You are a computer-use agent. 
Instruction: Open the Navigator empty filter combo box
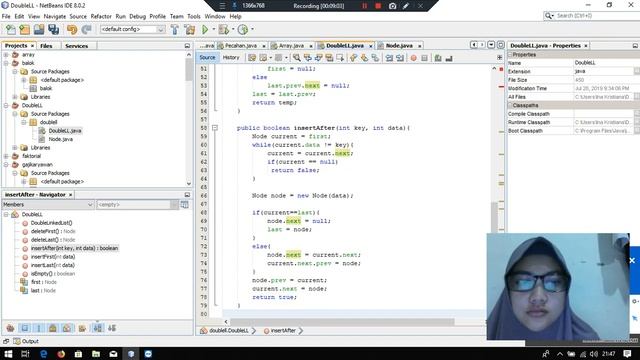click(x=138, y=204)
